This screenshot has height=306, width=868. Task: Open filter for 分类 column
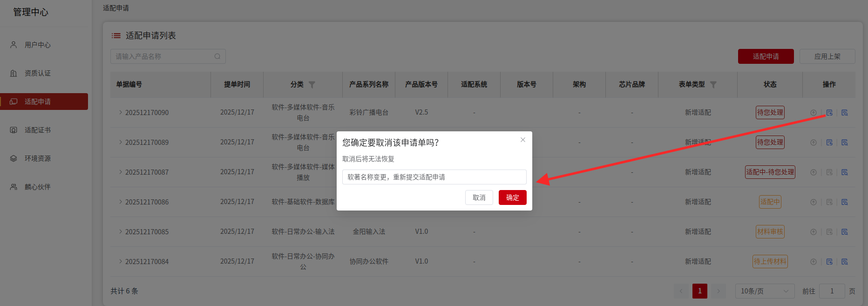click(312, 85)
